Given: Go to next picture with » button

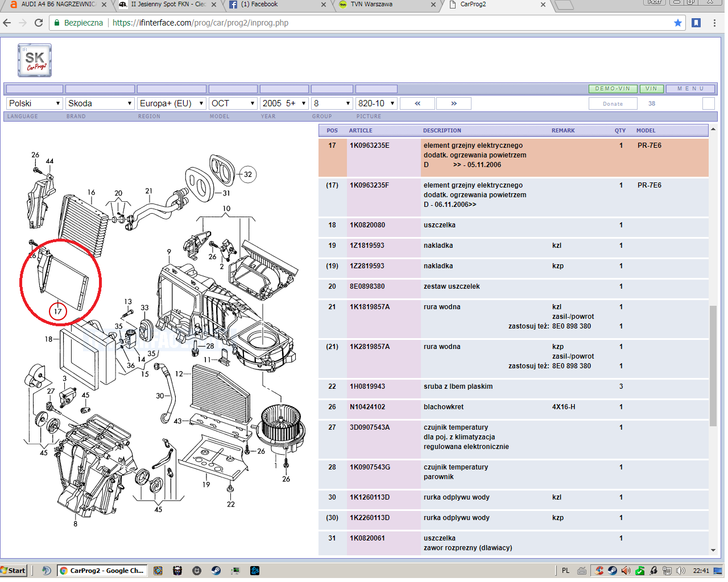Looking at the screenshot, I should pos(453,103).
